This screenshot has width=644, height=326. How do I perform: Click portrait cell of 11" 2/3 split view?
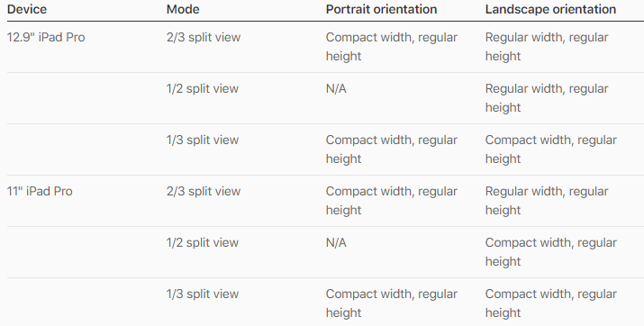pos(392,201)
